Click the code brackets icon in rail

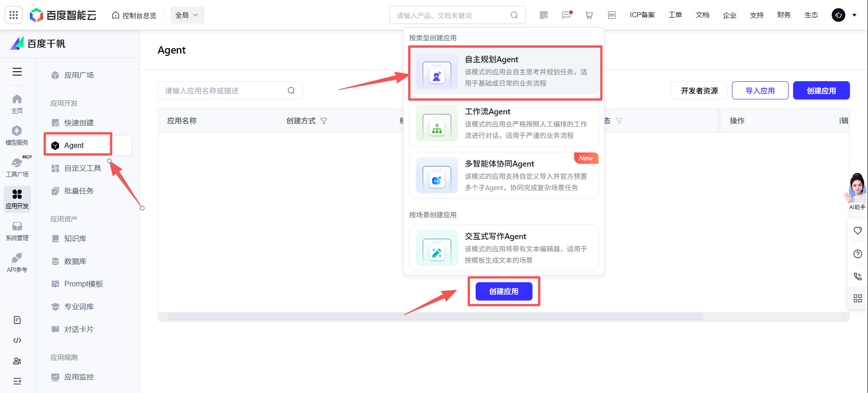pos(17,340)
